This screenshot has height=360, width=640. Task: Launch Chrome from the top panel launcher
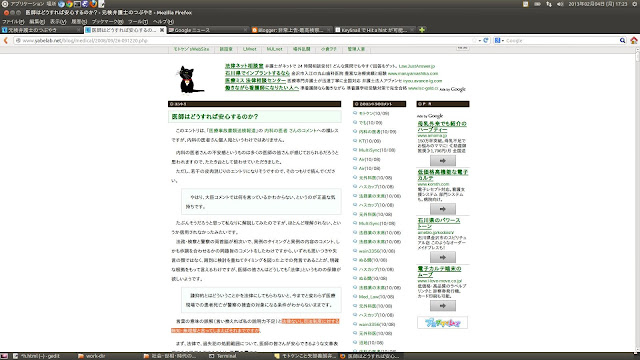point(69,4)
